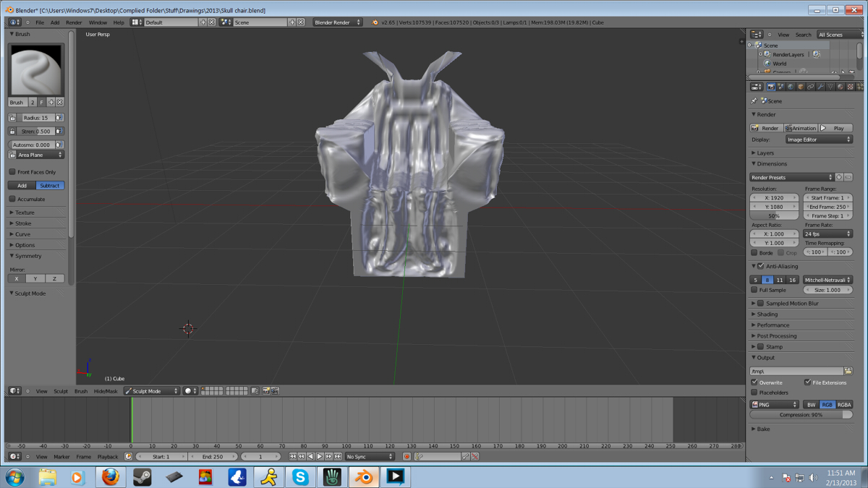Switch to Object properties cube icon
Viewport: 868px width, 488px height.
pyautogui.click(x=801, y=87)
